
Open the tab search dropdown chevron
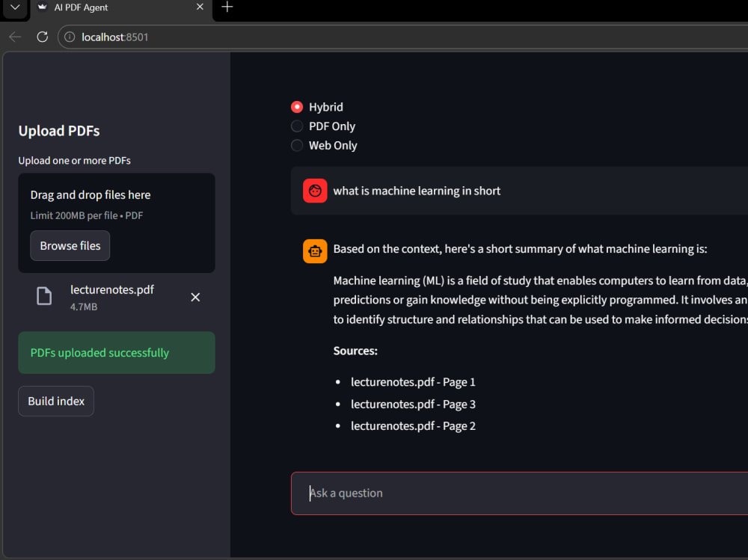tap(15, 7)
